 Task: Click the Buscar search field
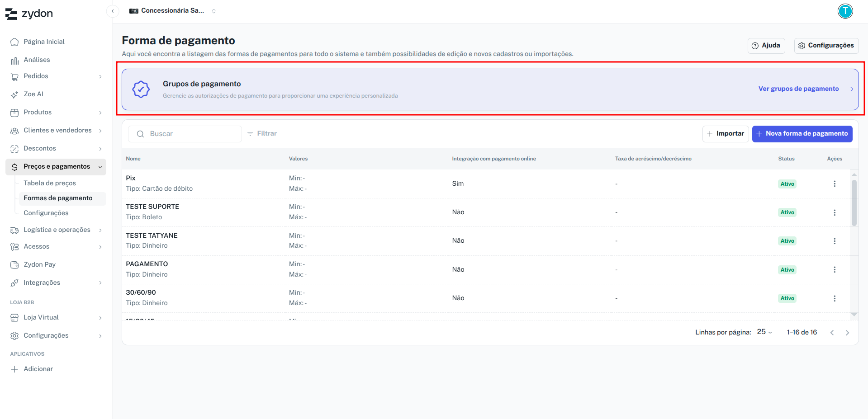[x=185, y=134]
